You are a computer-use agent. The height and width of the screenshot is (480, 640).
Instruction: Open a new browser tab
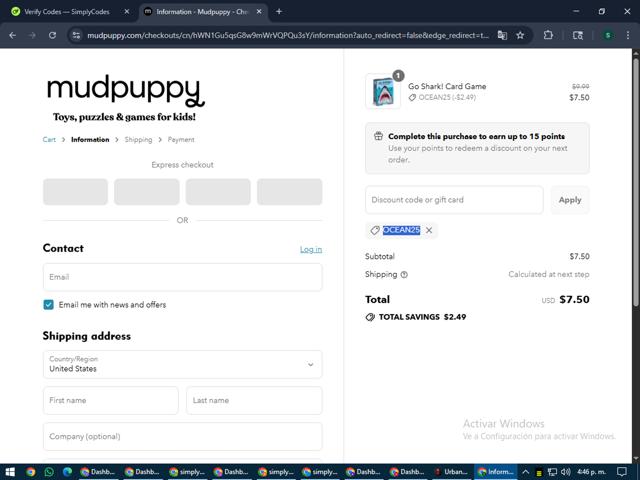tap(279, 12)
